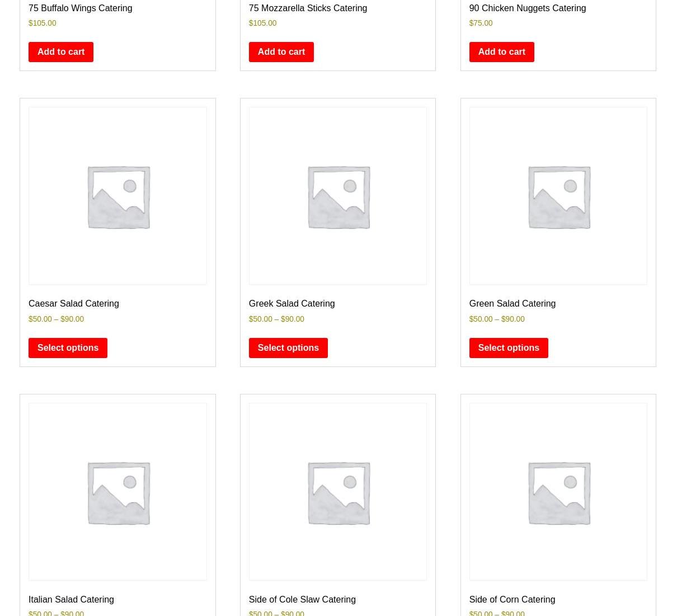Click the Caesar Salad Catering placeholder image

[x=117, y=196]
